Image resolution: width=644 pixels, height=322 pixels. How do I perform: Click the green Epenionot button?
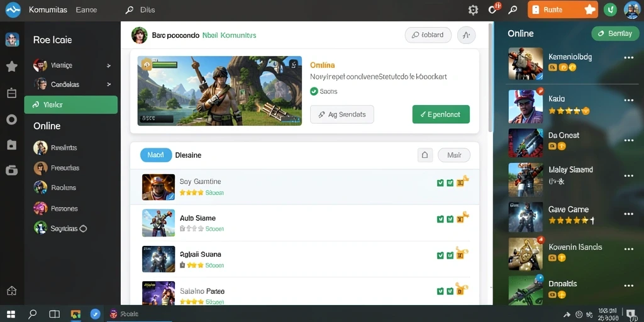(441, 114)
